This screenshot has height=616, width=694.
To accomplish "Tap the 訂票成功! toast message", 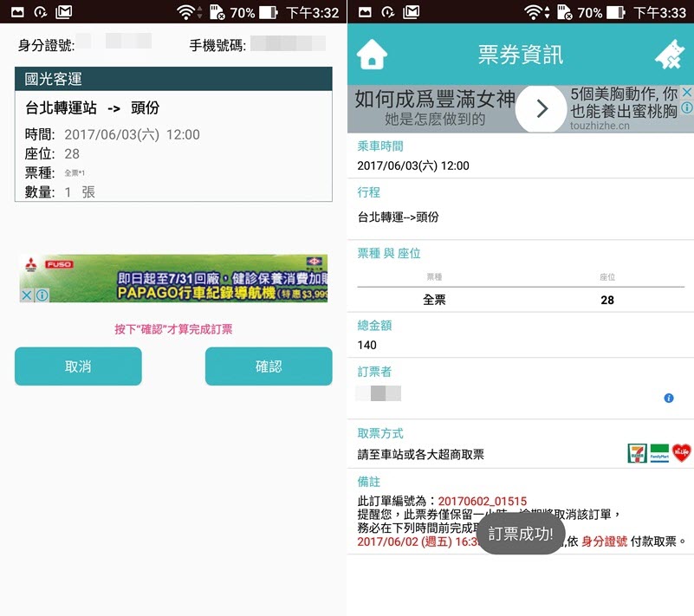I will click(x=521, y=534).
